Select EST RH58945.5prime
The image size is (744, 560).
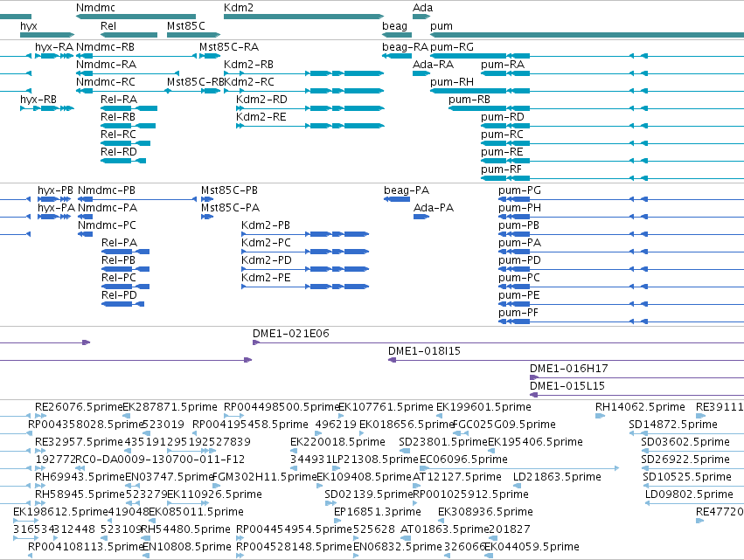click(x=80, y=495)
